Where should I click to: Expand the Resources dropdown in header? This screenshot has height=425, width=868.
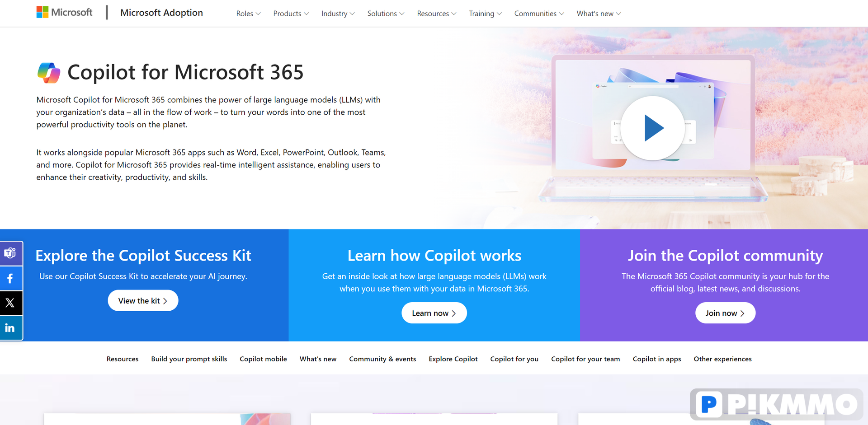click(437, 14)
